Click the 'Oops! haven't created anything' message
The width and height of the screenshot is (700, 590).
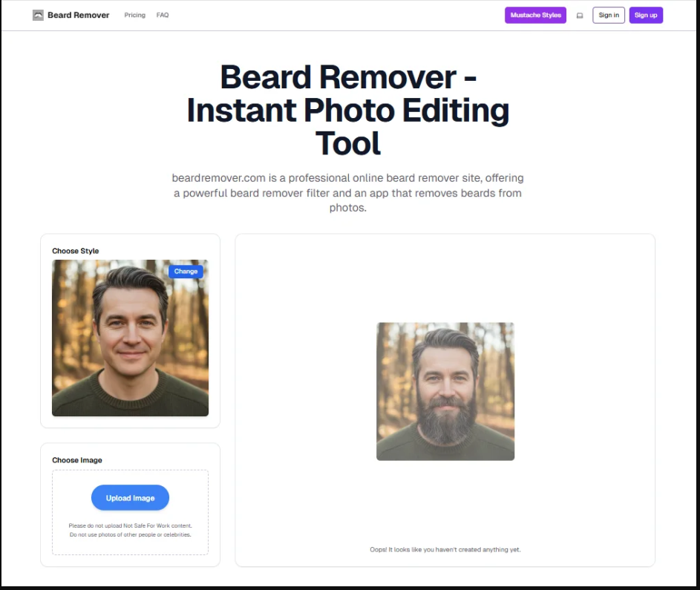pos(445,549)
